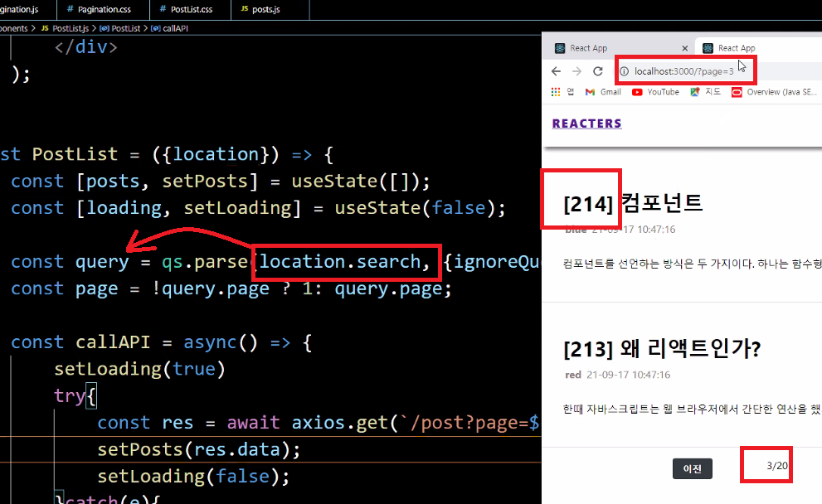Open the YouTube bookmark
Screen dimensions: 822x504
pyautogui.click(x=655, y=92)
